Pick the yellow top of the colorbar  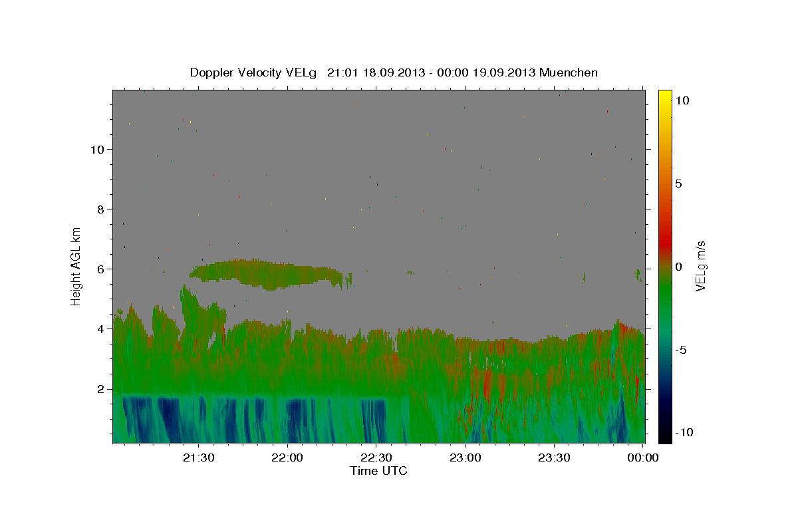pyautogui.click(x=664, y=96)
